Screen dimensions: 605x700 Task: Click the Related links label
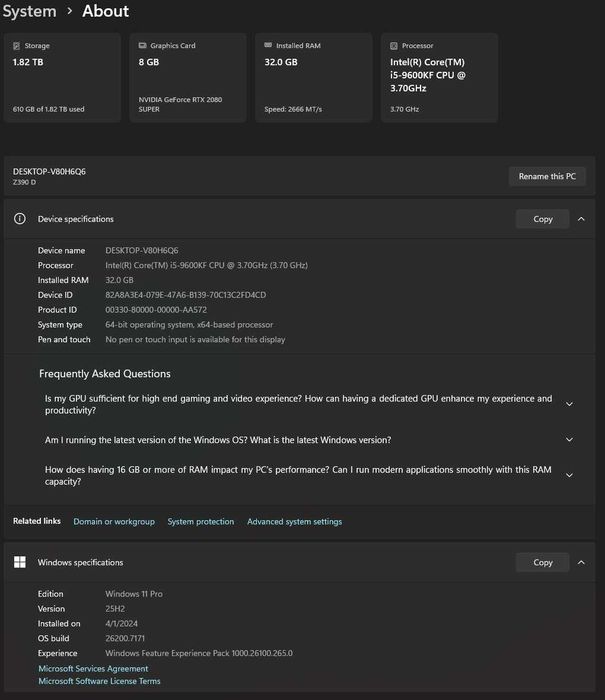coord(37,521)
